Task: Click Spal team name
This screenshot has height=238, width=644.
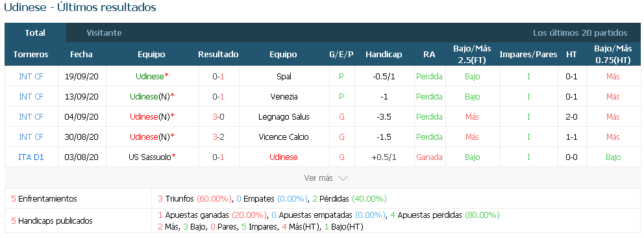Action: [284, 77]
